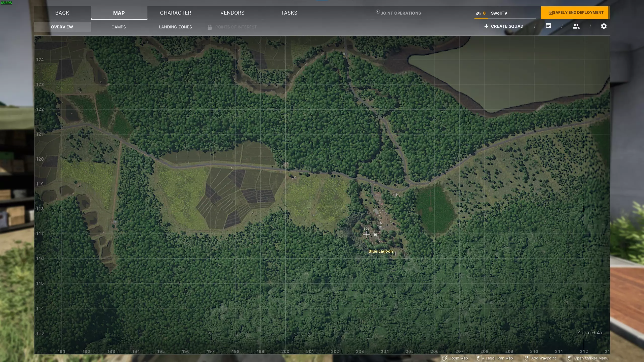Select the Overview map filter
This screenshot has width=644, height=362.
tap(62, 27)
